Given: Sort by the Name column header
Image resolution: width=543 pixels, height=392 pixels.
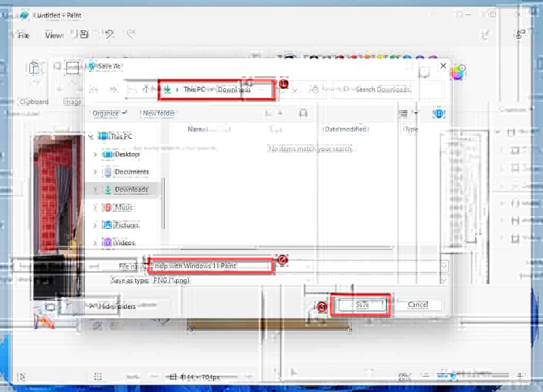Looking at the screenshot, I should click(197, 129).
